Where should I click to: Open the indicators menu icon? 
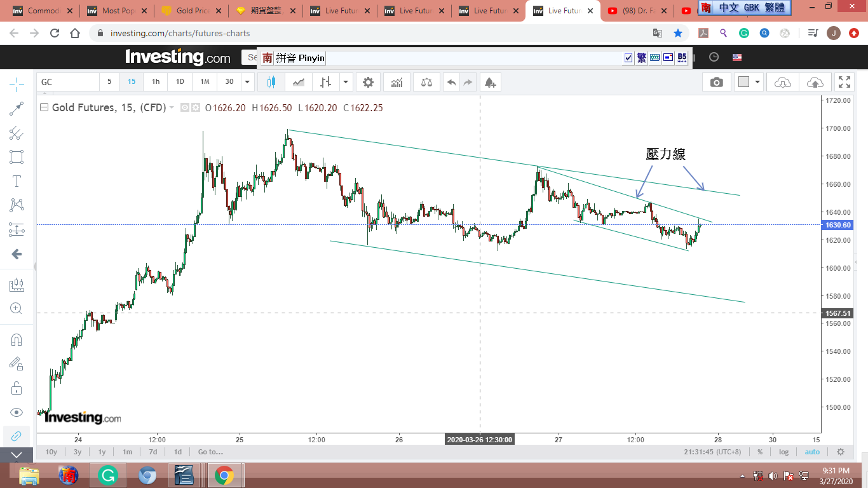[x=397, y=82]
